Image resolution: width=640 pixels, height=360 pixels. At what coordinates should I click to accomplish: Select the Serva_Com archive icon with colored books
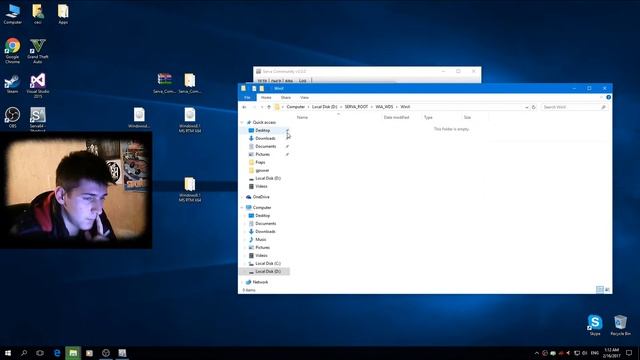(164, 83)
